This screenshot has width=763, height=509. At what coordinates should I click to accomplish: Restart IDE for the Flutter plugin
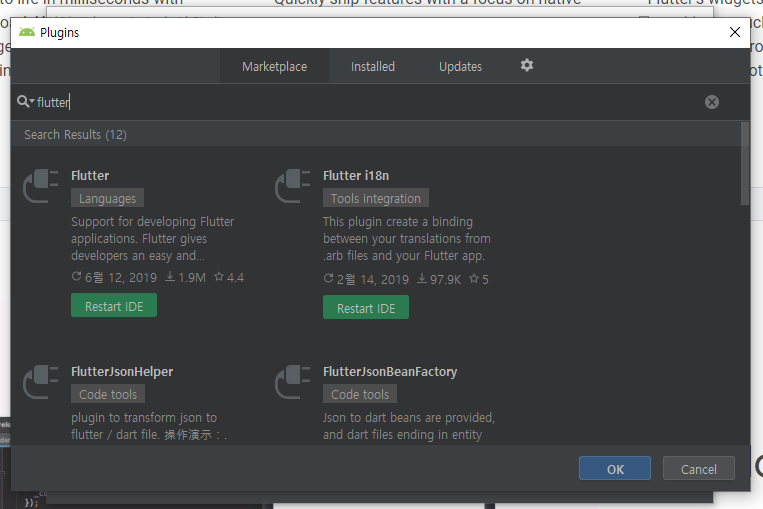click(x=114, y=306)
